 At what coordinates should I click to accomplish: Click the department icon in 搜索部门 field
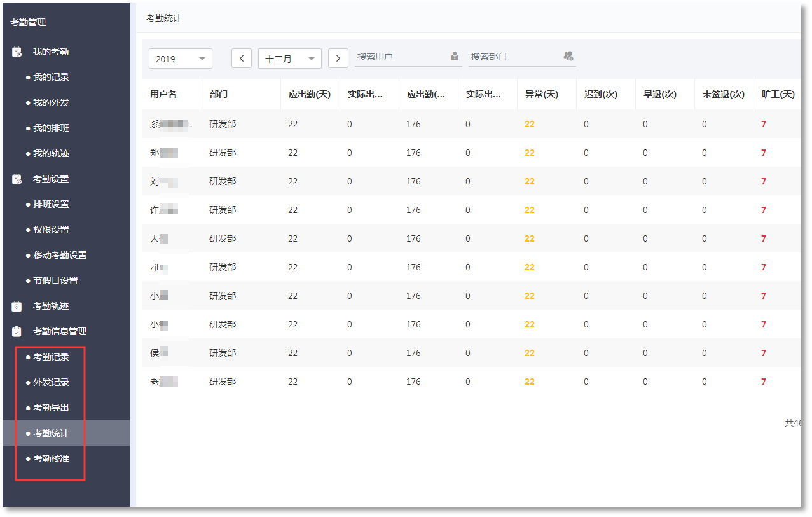568,56
